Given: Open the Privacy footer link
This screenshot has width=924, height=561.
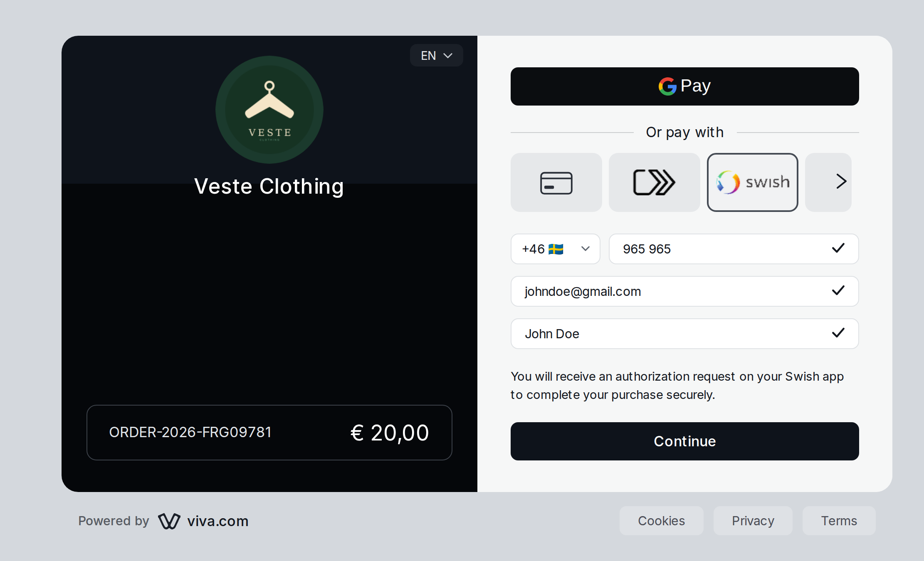Looking at the screenshot, I should 753,521.
